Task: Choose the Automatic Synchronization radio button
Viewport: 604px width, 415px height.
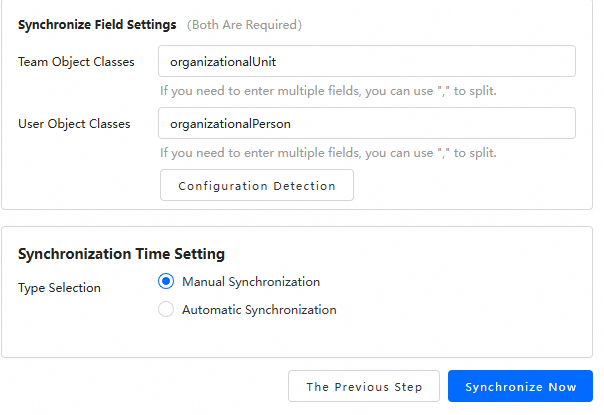Action: [166, 310]
